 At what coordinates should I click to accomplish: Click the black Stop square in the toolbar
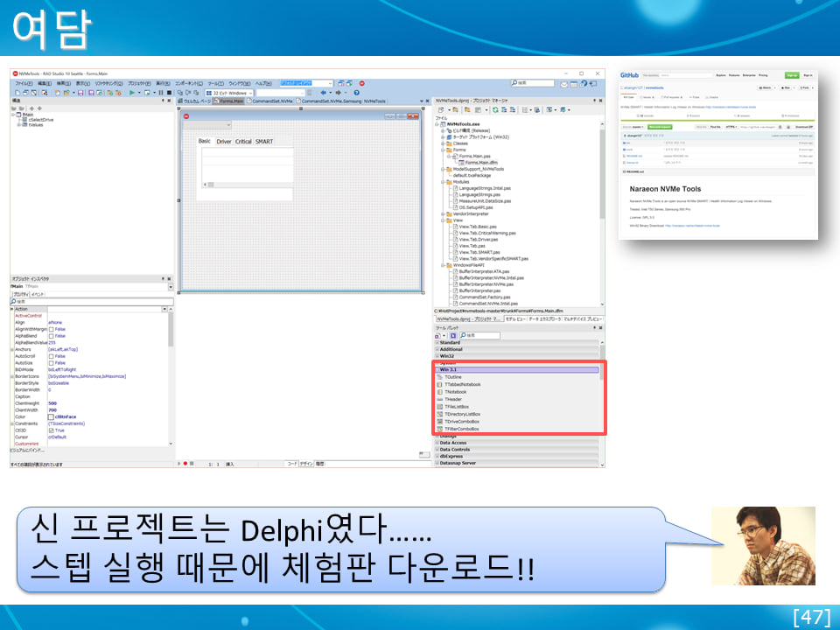coord(169,93)
